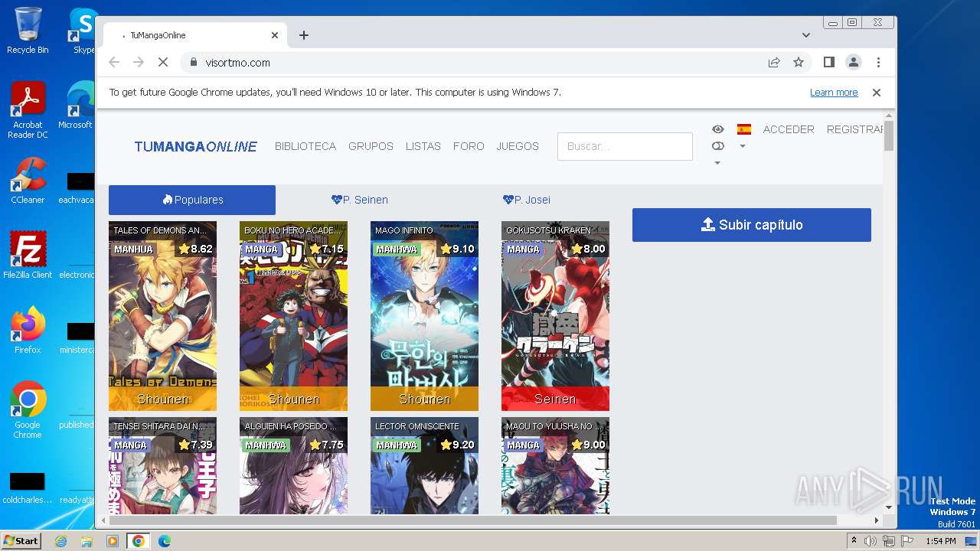Open Mago Infinito manhwa cover
The image size is (980, 551).
(424, 316)
